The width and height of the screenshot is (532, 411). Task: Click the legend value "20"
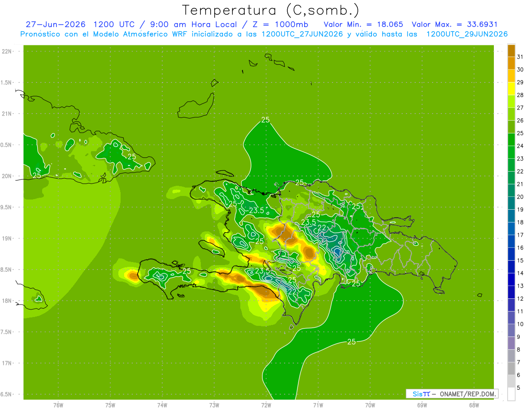pos(520,197)
